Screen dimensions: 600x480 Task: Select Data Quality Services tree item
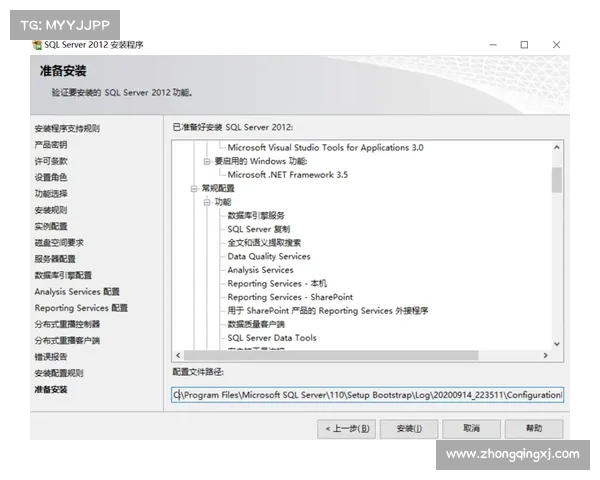click(x=269, y=256)
